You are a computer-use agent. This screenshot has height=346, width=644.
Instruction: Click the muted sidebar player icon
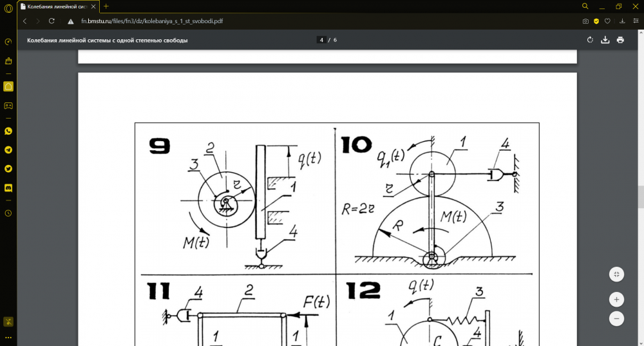tap(8, 322)
